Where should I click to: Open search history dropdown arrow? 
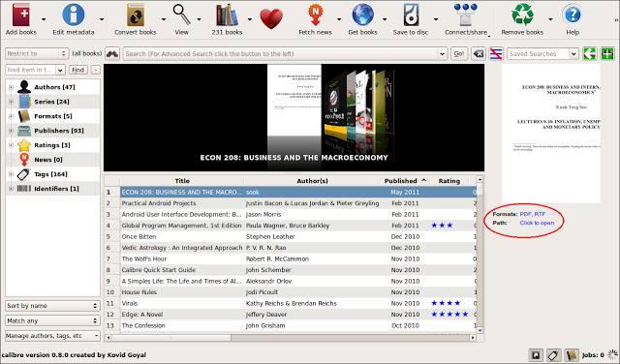[x=442, y=54]
